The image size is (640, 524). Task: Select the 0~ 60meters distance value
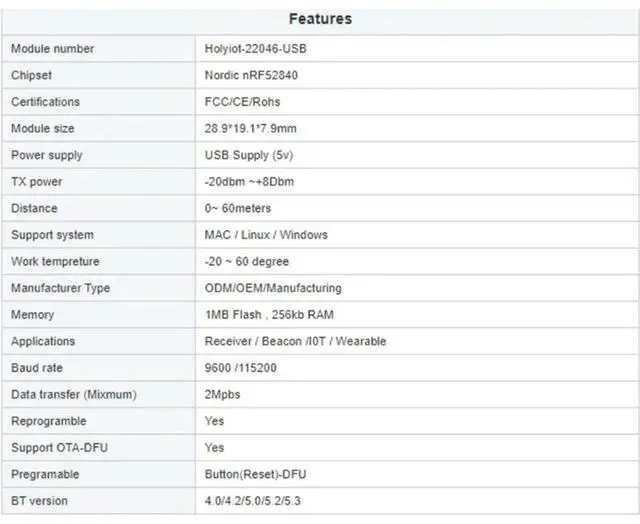[237, 208]
